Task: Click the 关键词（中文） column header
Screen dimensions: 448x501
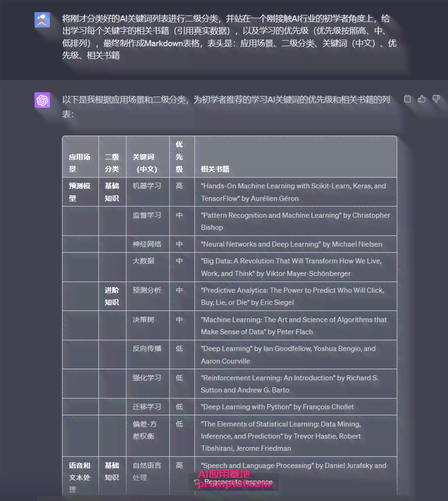Action: (x=148, y=157)
